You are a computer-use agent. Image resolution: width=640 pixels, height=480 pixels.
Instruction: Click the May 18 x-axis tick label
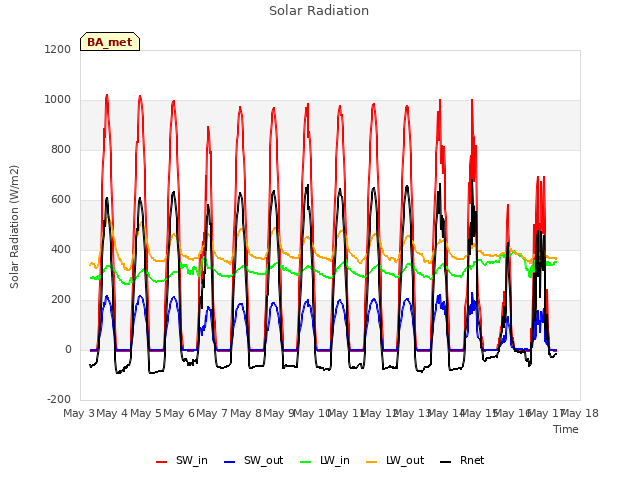(580, 413)
